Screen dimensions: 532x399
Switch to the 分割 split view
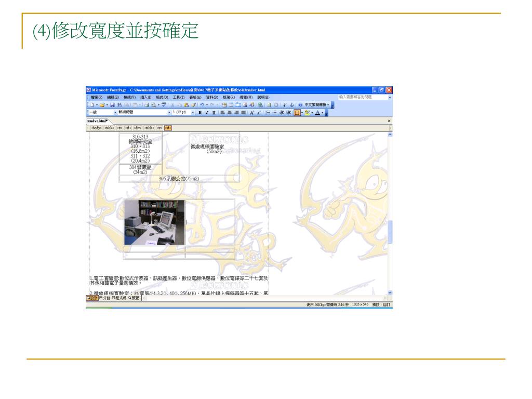pos(104,298)
